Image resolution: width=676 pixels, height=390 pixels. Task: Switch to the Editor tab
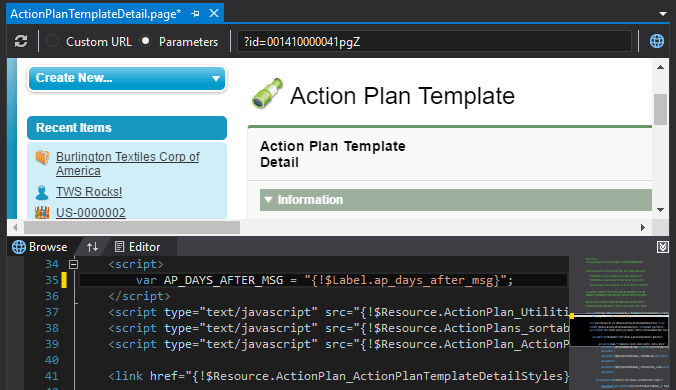point(138,247)
